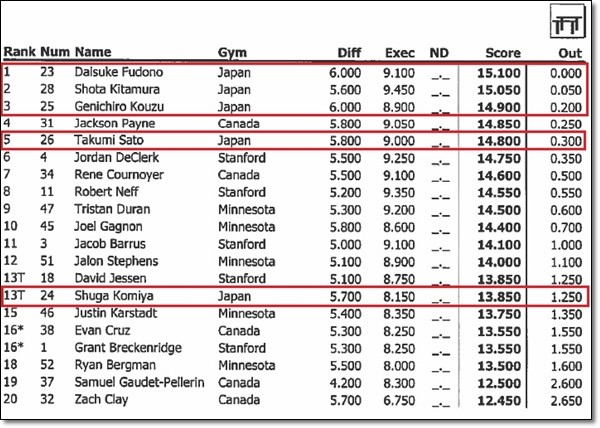Select the Name column header
The image size is (600, 428).
tap(93, 52)
